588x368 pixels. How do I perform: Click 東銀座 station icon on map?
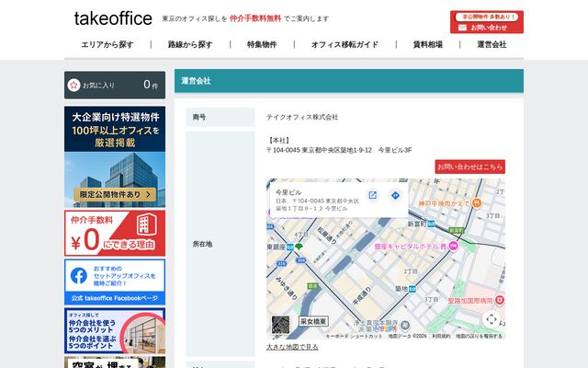(290, 247)
